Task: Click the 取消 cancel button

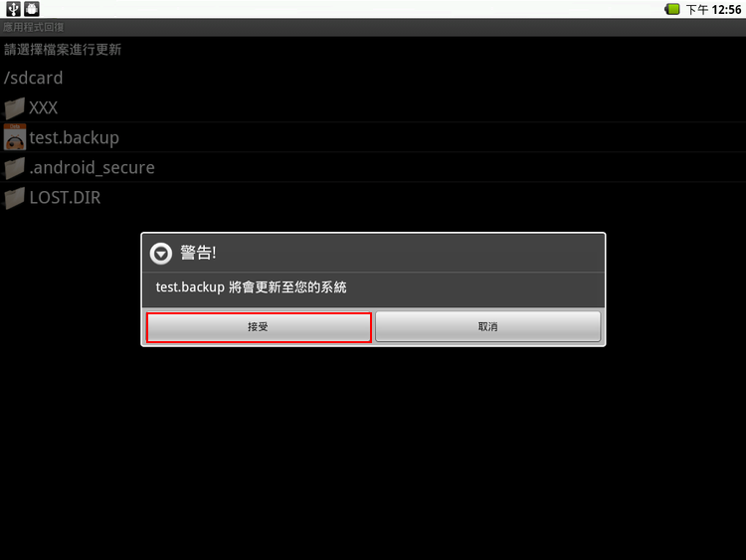Action: click(x=487, y=327)
